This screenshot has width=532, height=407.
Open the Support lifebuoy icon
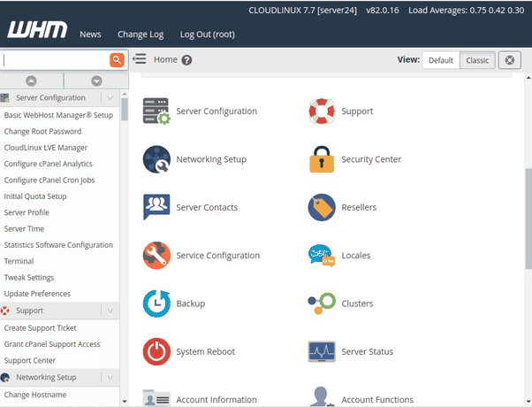click(x=322, y=111)
